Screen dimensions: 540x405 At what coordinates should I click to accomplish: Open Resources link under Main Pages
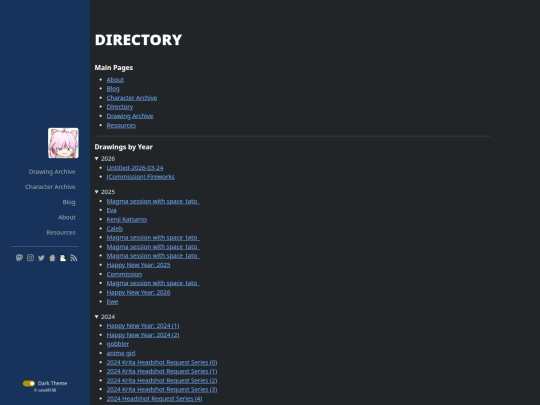click(x=121, y=125)
